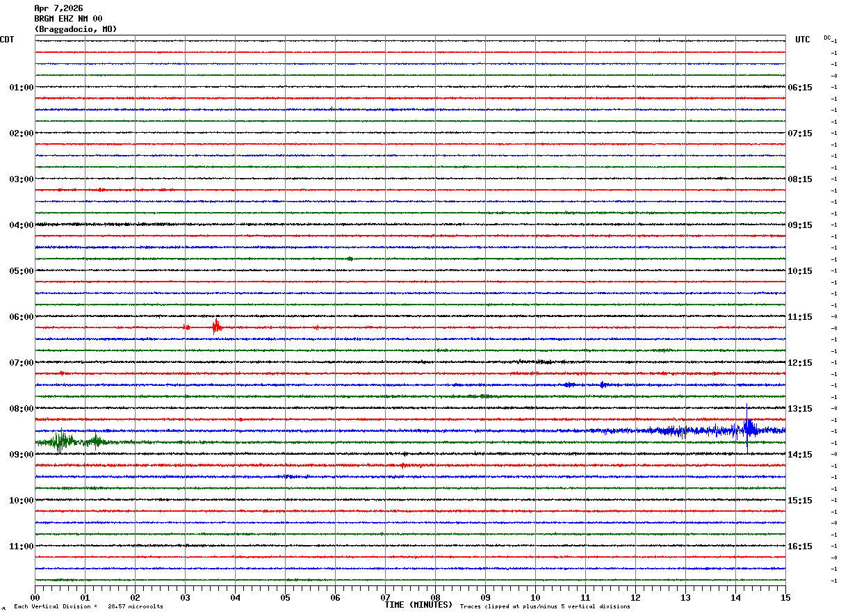
Task: Click the '14' minute tick label
Action: pyautogui.click(x=736, y=597)
